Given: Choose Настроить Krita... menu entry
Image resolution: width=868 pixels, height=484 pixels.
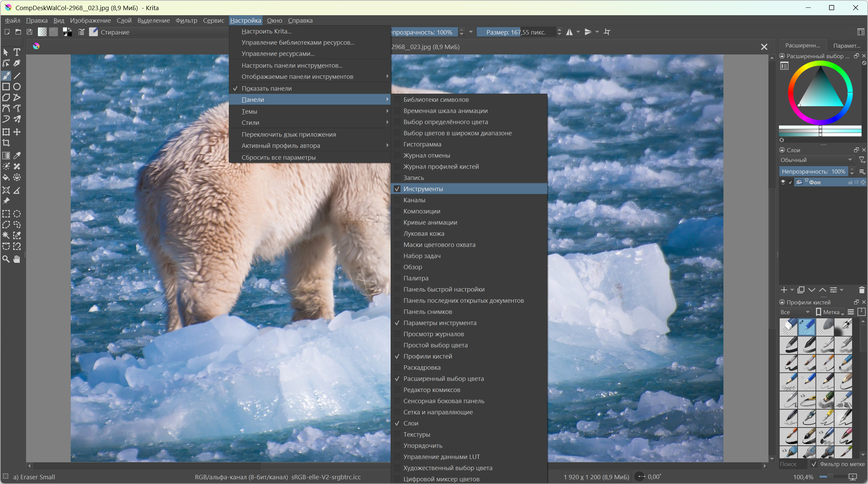Looking at the screenshot, I should [x=266, y=31].
